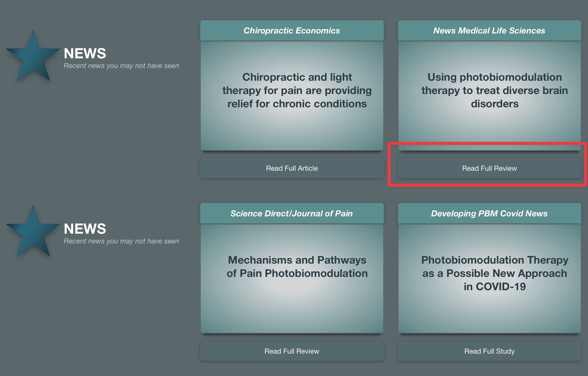Open the photobiomodulation brain disorders headline

point(494,90)
